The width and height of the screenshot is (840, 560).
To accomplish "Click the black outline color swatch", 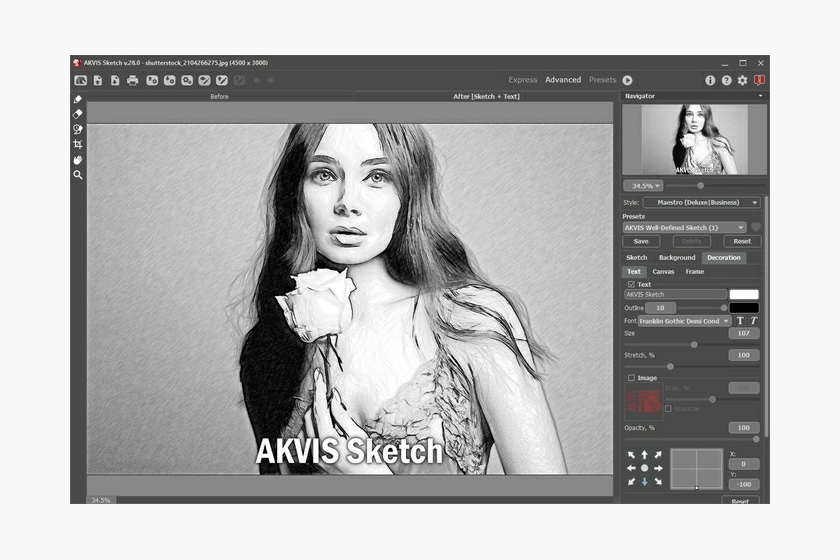I will pyautogui.click(x=744, y=308).
